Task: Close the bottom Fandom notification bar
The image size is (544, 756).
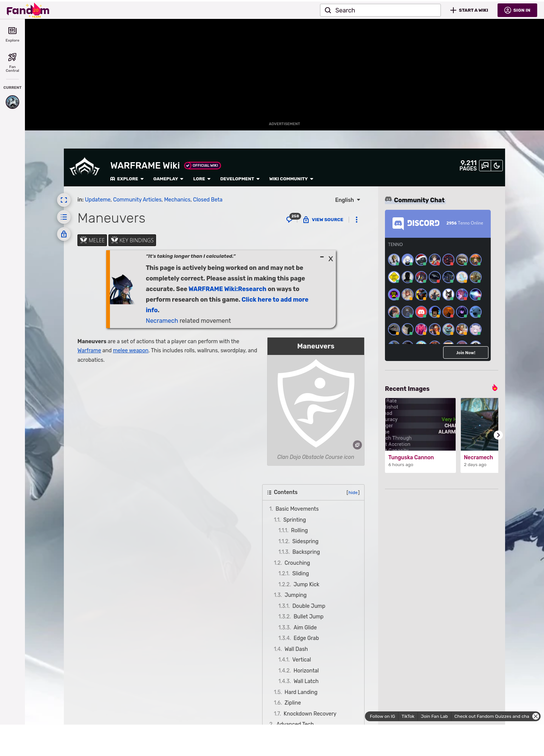Action: pyautogui.click(x=536, y=716)
